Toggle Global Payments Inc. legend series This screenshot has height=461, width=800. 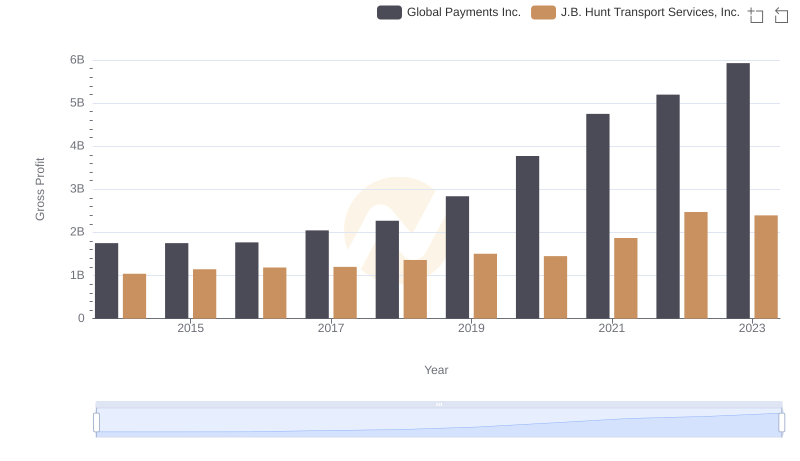pos(449,12)
